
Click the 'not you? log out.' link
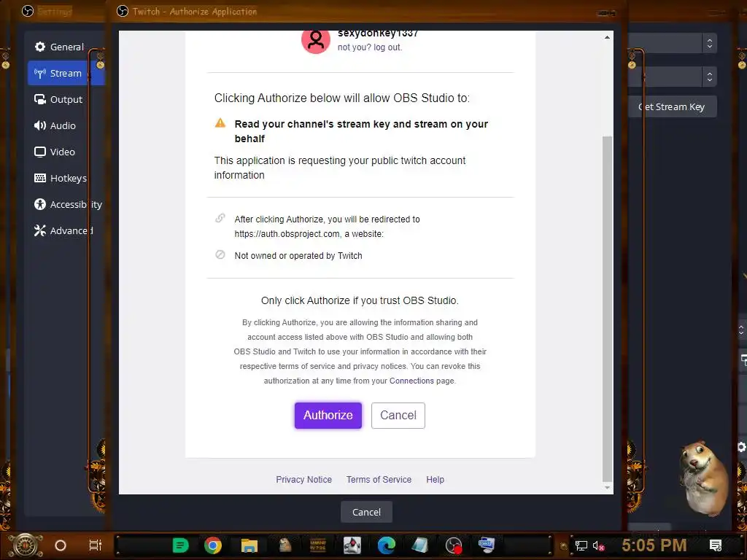[370, 47]
